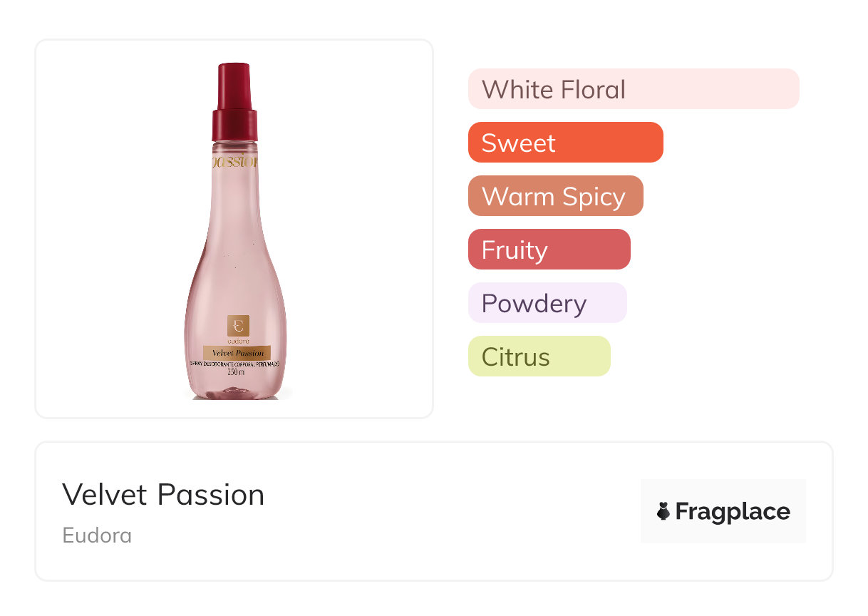Image resolution: width=868 pixels, height=616 pixels.
Task: Select the Sweet accord bar
Action: (x=565, y=143)
